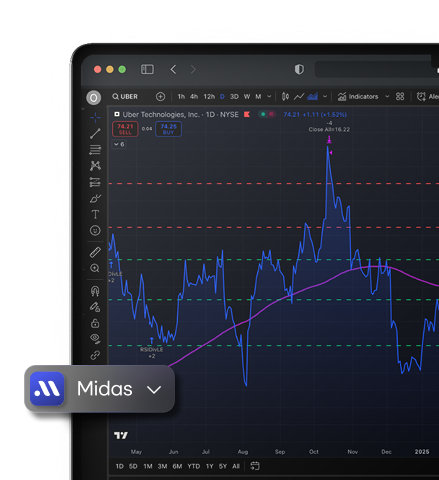This screenshot has width=439, height=480.
Task: Toggle lock all drawings
Action: pos(95,323)
